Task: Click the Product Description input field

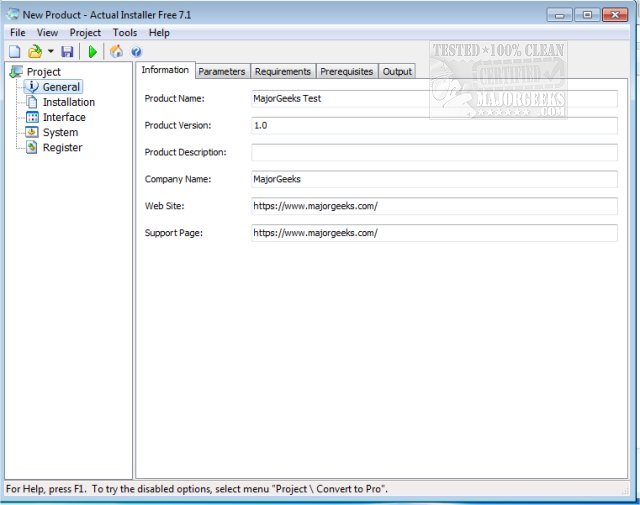Action: click(x=434, y=153)
